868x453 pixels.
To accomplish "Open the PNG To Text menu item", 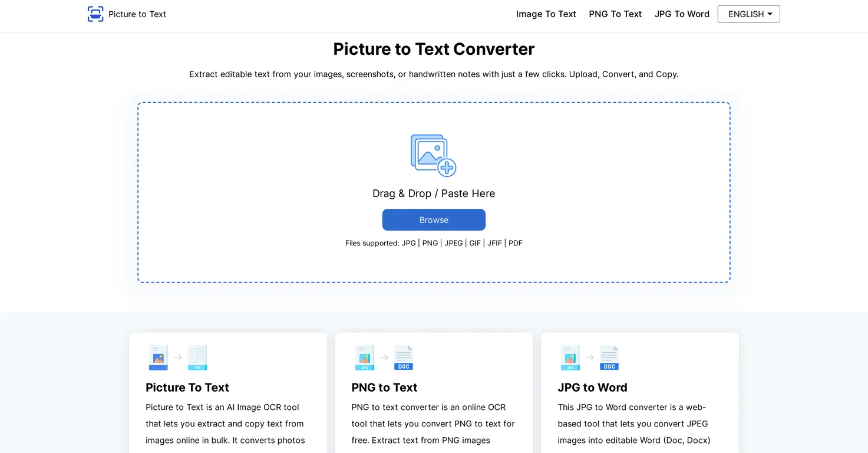I will [615, 14].
